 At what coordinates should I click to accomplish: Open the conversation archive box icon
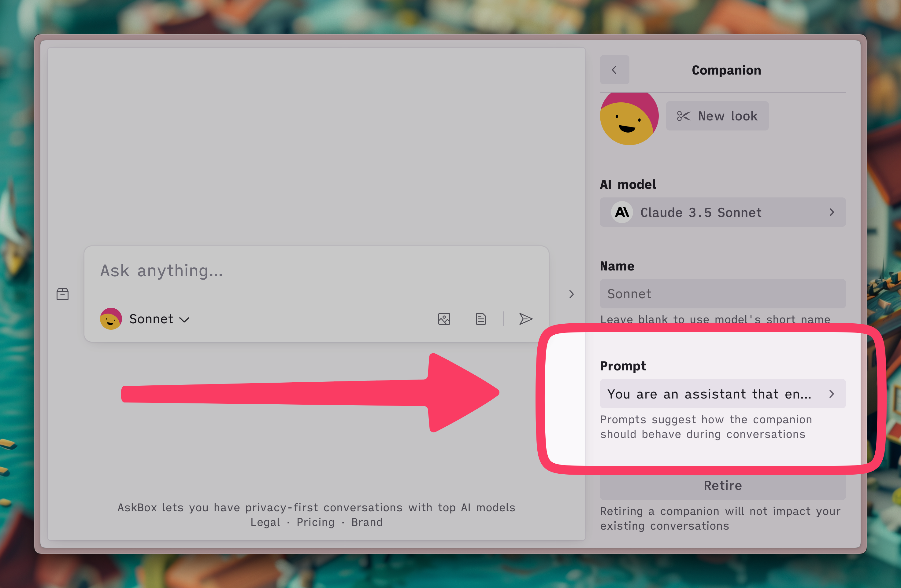[x=62, y=294]
